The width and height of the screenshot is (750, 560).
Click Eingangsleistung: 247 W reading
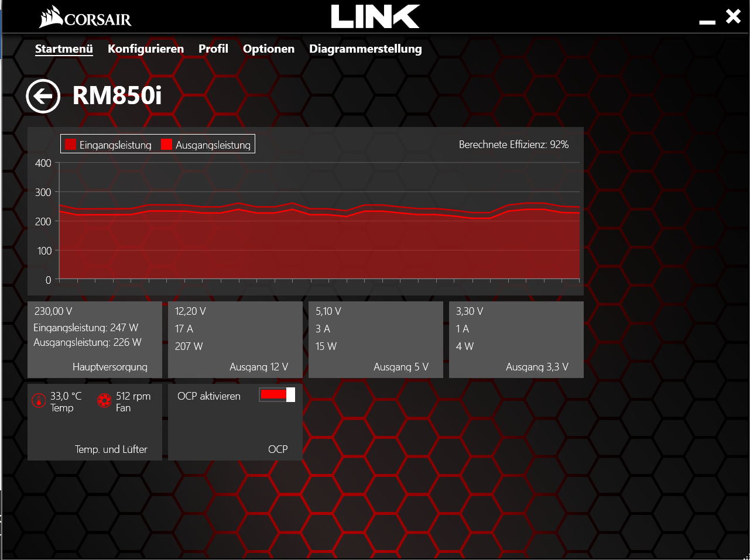point(86,328)
